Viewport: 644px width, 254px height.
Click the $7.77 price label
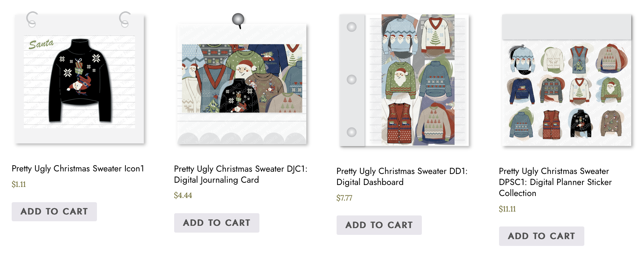(x=344, y=198)
